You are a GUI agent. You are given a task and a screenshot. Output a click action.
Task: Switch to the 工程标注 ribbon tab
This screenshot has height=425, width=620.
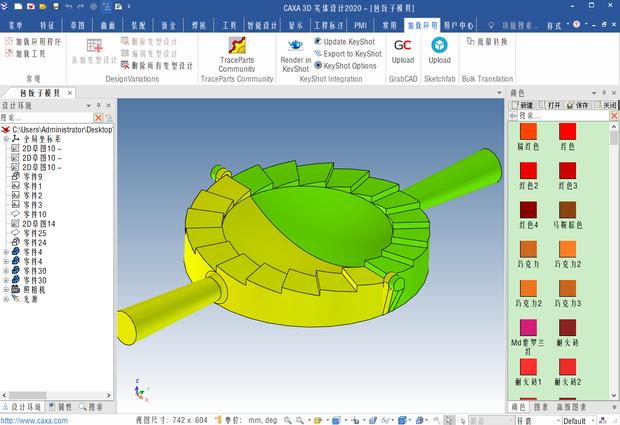click(328, 25)
